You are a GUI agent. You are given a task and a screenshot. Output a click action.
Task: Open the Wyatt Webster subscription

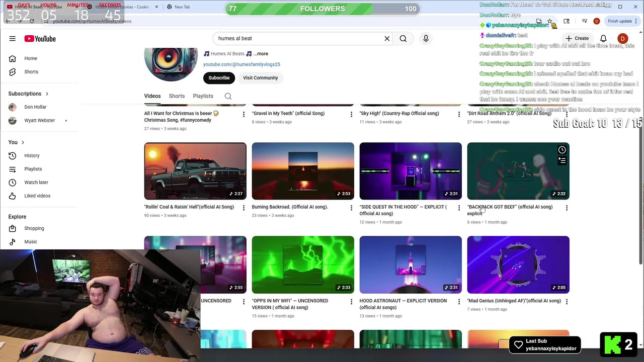click(x=39, y=120)
